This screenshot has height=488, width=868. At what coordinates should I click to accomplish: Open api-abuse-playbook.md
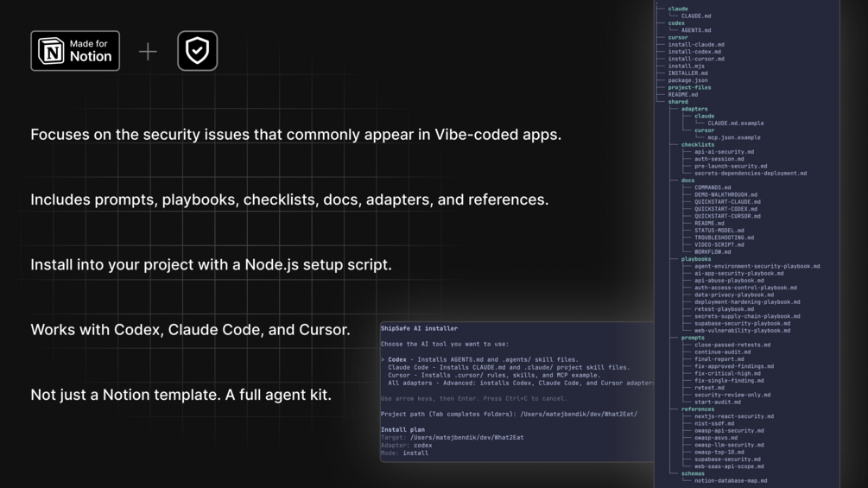(x=729, y=281)
